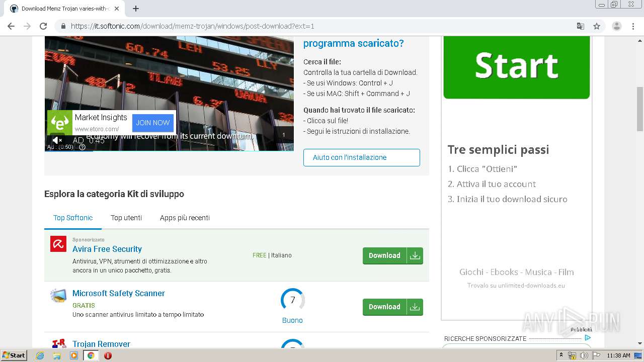Open Windows Explorer from taskbar
The image size is (644, 362).
[x=57, y=355]
